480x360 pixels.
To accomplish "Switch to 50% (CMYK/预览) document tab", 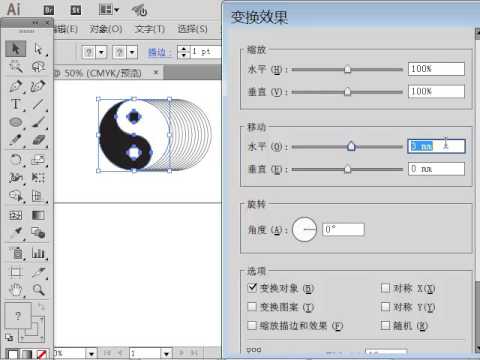I will tap(102, 73).
